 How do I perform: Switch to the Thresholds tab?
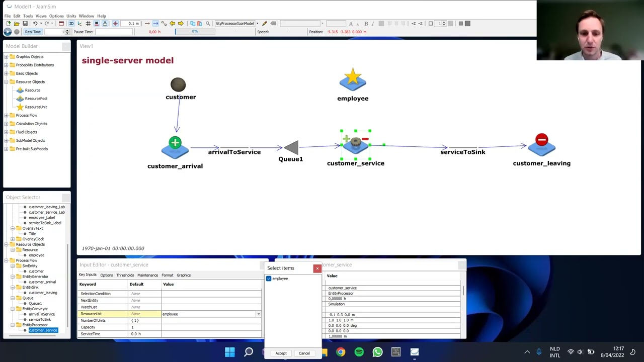pyautogui.click(x=125, y=275)
